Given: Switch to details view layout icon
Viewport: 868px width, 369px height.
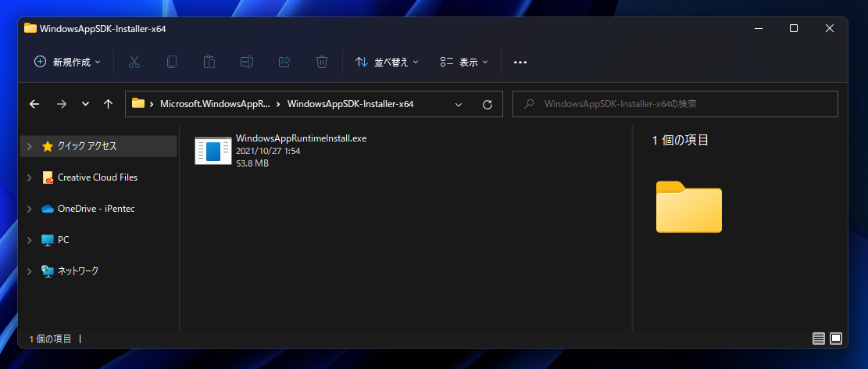Looking at the screenshot, I should point(819,338).
